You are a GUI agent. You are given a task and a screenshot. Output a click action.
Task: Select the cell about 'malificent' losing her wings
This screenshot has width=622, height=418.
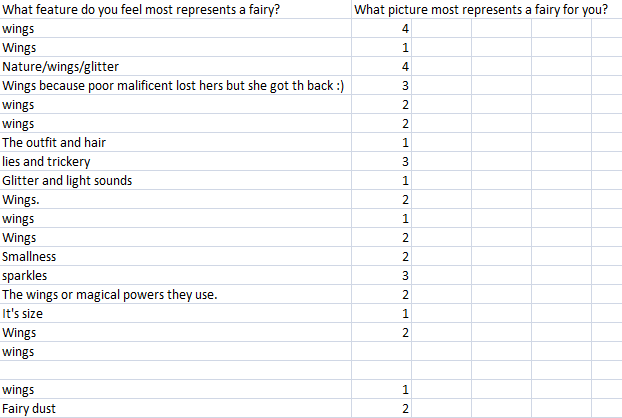(x=175, y=85)
